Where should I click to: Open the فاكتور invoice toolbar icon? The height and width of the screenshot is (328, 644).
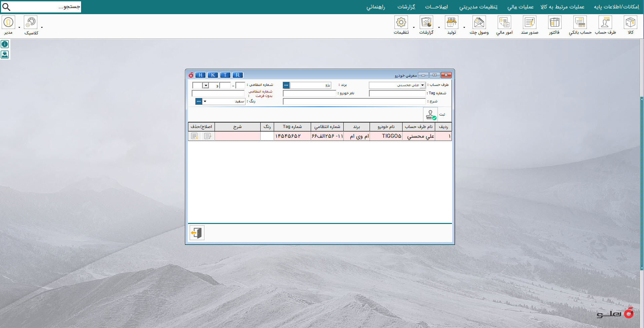point(555,23)
